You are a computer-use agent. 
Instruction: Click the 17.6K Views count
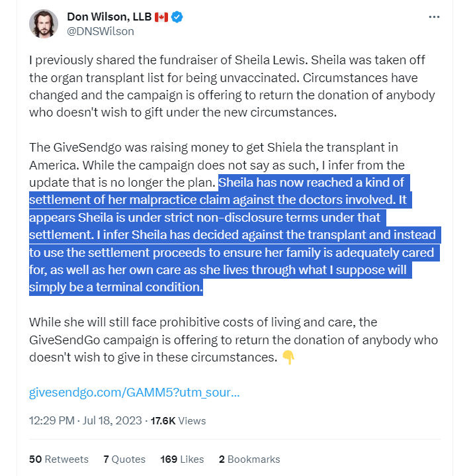click(178, 421)
